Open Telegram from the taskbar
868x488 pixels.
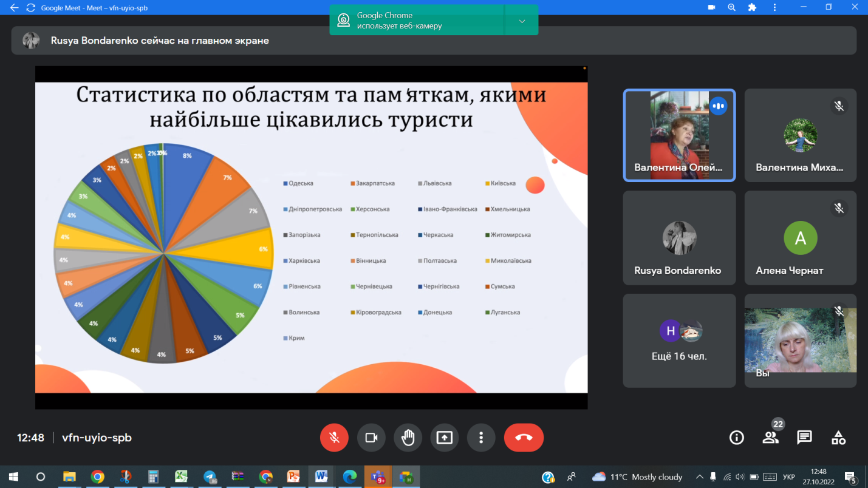(x=210, y=477)
